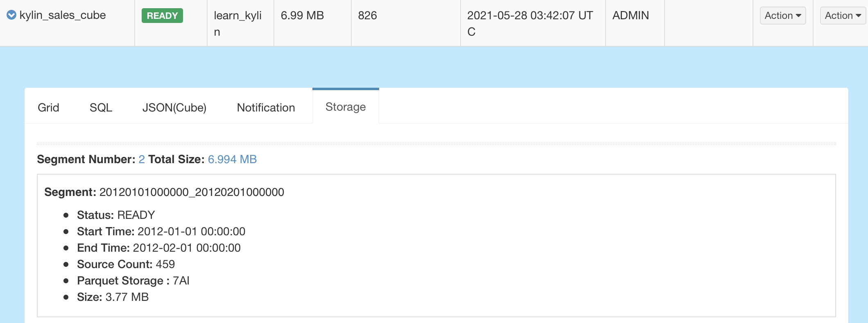Open the right-hand Action dropdown menu
868x323 pixels.
(843, 16)
